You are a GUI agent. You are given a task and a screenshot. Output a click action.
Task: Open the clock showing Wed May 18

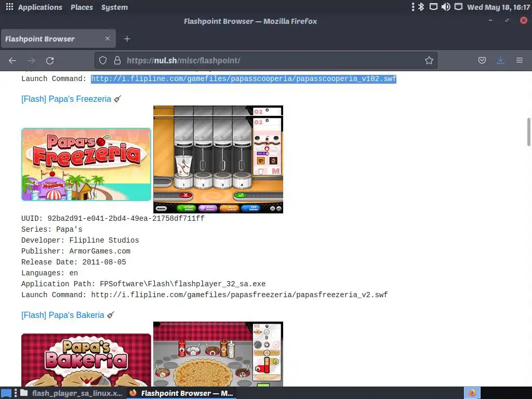[498, 7]
